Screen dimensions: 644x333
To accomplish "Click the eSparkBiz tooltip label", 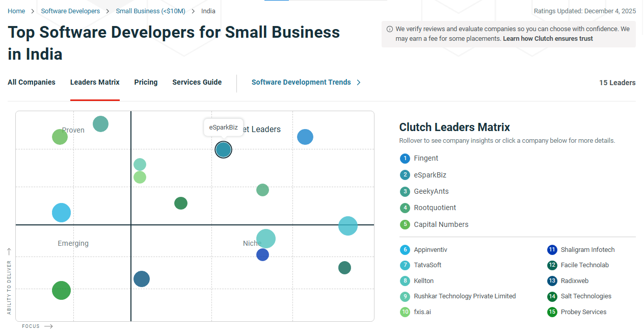I will (x=223, y=127).
